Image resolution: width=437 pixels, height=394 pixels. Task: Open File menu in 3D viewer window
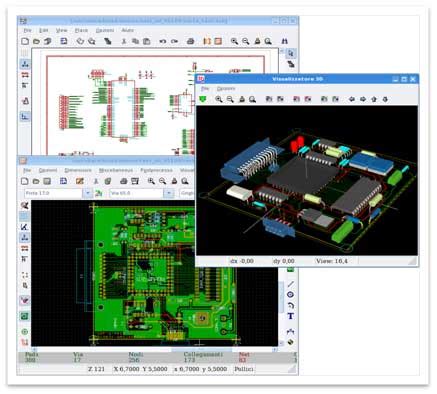pos(205,89)
